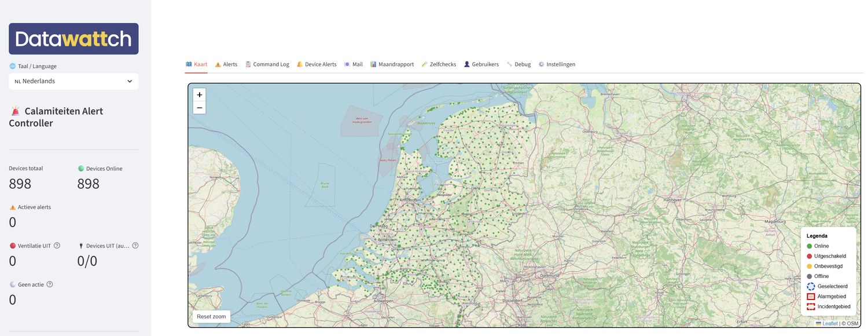Show help for Geen actie

tap(50, 284)
